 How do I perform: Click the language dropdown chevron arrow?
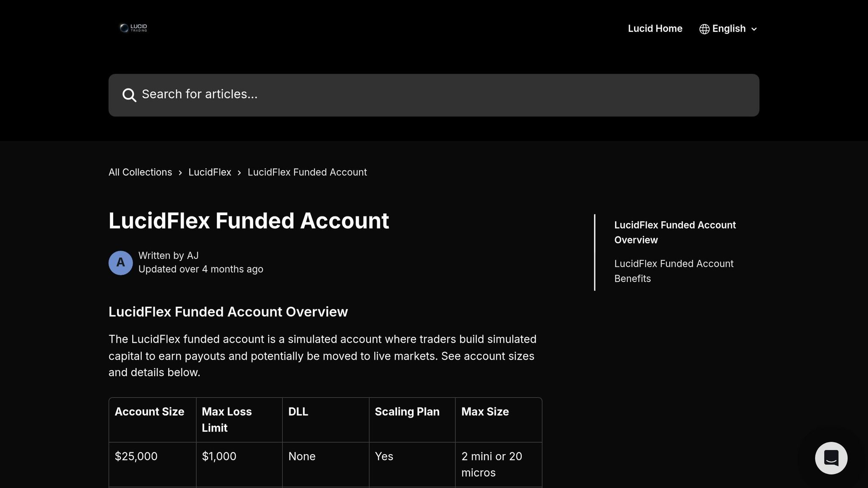[754, 29]
